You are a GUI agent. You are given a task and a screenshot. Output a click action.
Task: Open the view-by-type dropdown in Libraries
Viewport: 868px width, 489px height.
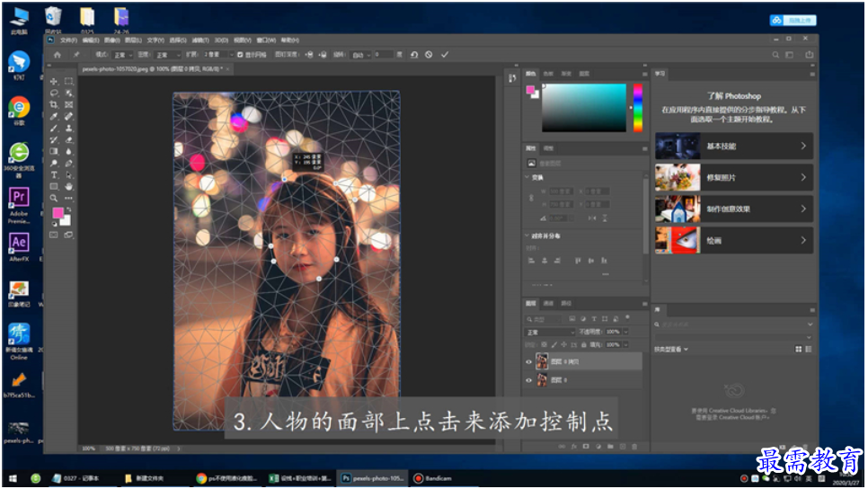tap(671, 350)
